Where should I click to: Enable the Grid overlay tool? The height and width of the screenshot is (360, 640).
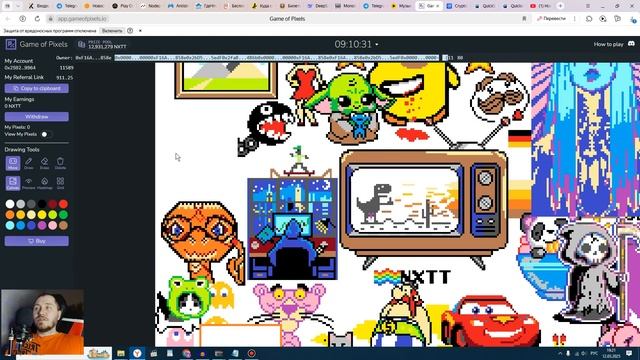(x=60, y=183)
